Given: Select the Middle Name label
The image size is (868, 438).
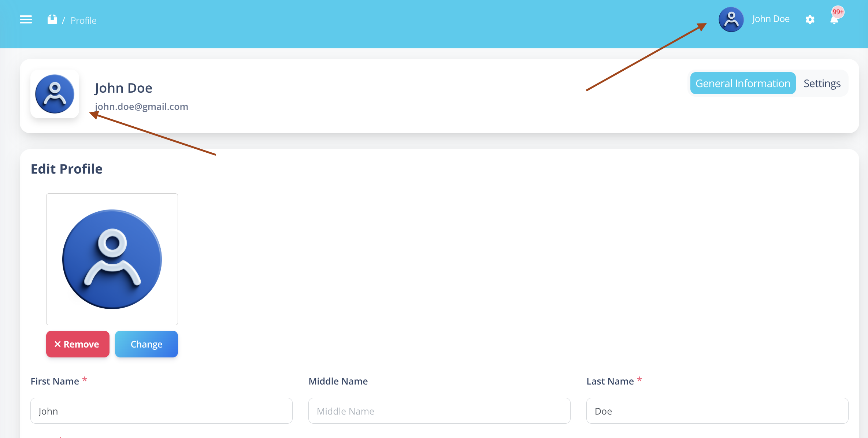Looking at the screenshot, I should pos(338,381).
